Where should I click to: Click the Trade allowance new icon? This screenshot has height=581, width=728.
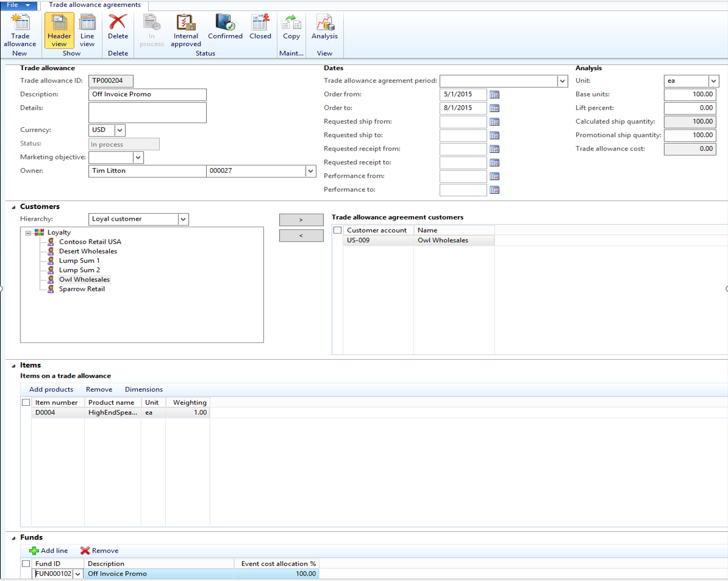(20, 30)
